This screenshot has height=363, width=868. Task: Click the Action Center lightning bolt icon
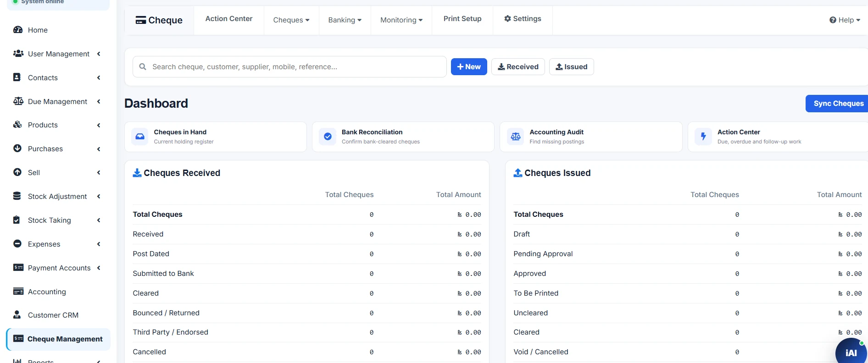tap(703, 137)
